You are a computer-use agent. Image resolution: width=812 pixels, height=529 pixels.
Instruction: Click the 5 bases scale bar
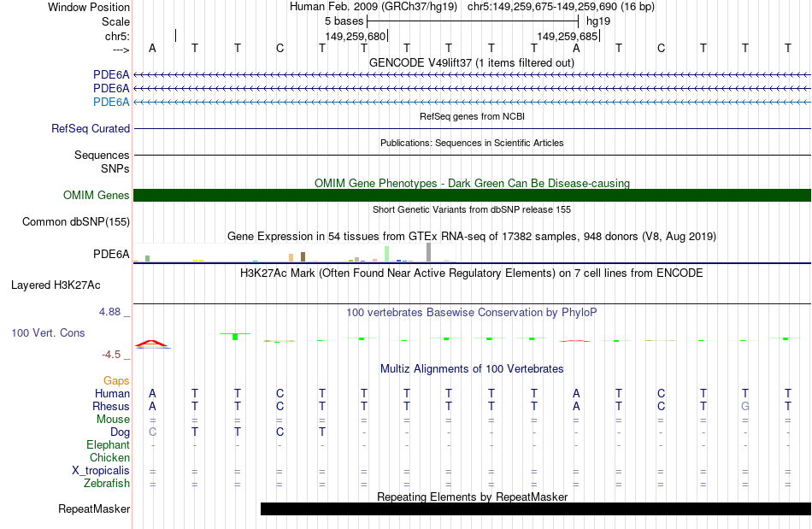473,21
